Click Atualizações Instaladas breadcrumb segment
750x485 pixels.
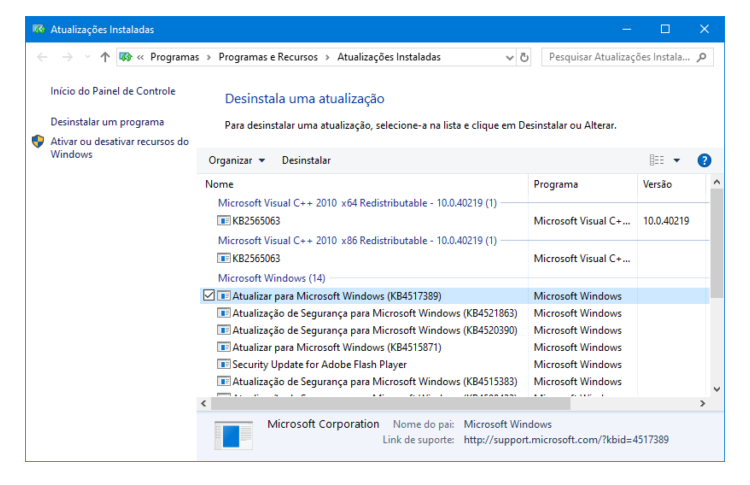[389, 57]
